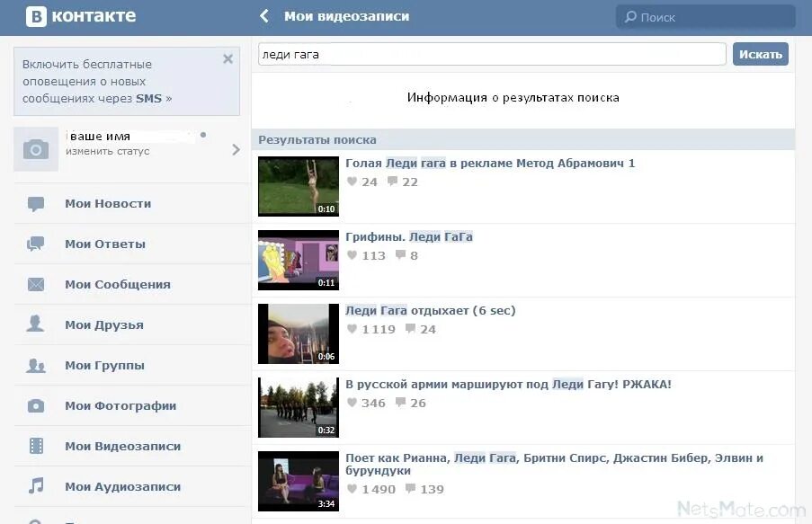
Task: Click the Искать search button
Action: pyautogui.click(x=760, y=54)
